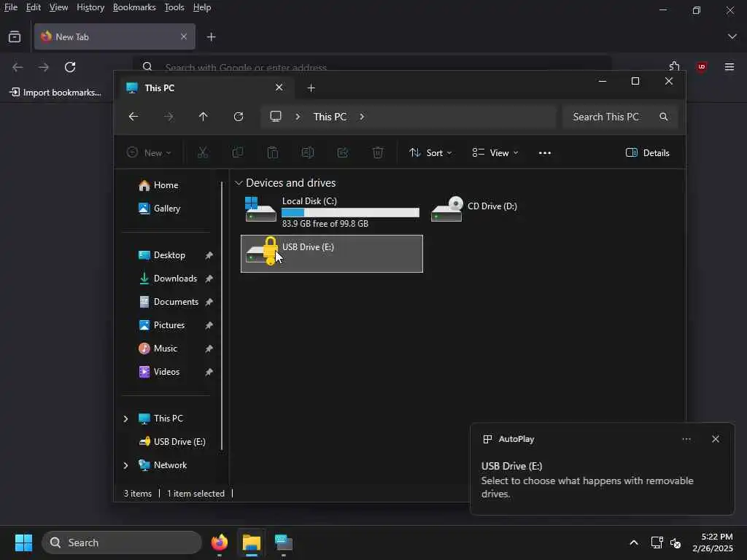Open AutoPlay notification options ellipsis
This screenshot has width=747, height=560.
686,439
